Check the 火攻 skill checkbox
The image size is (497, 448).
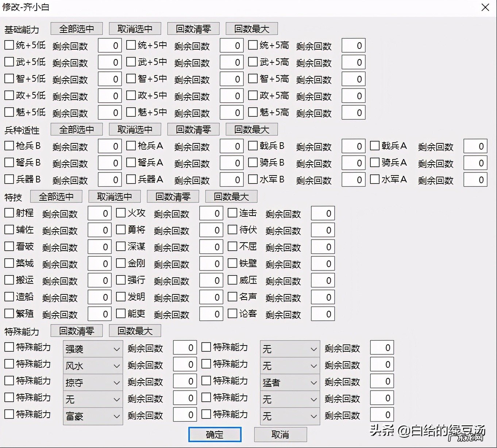pyautogui.click(x=121, y=213)
